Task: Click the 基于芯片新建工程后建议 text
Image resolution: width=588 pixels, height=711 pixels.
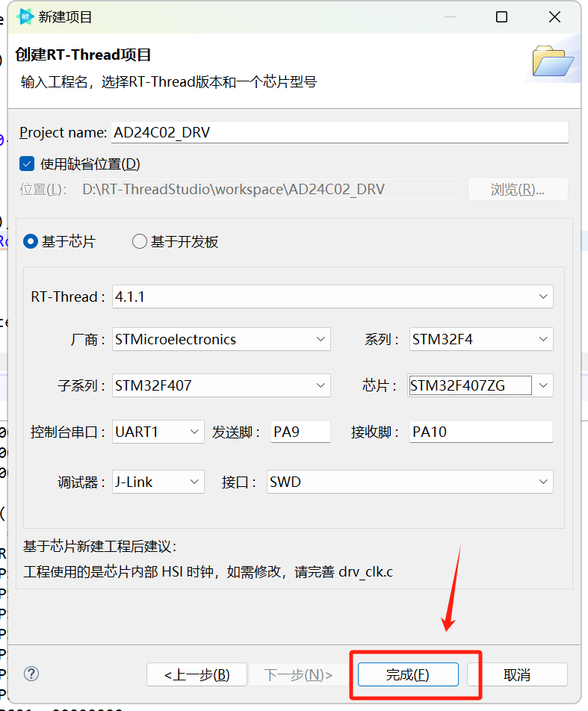Action: [x=99, y=547]
